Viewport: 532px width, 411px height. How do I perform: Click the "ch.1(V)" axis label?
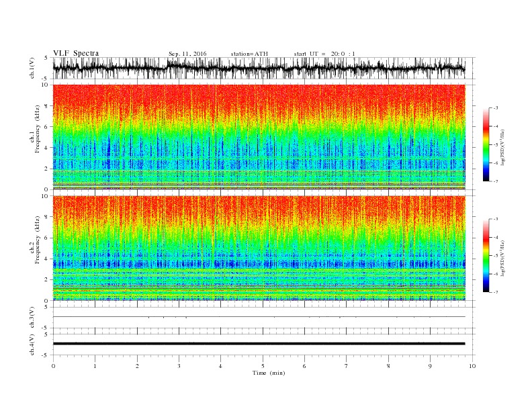[32, 68]
